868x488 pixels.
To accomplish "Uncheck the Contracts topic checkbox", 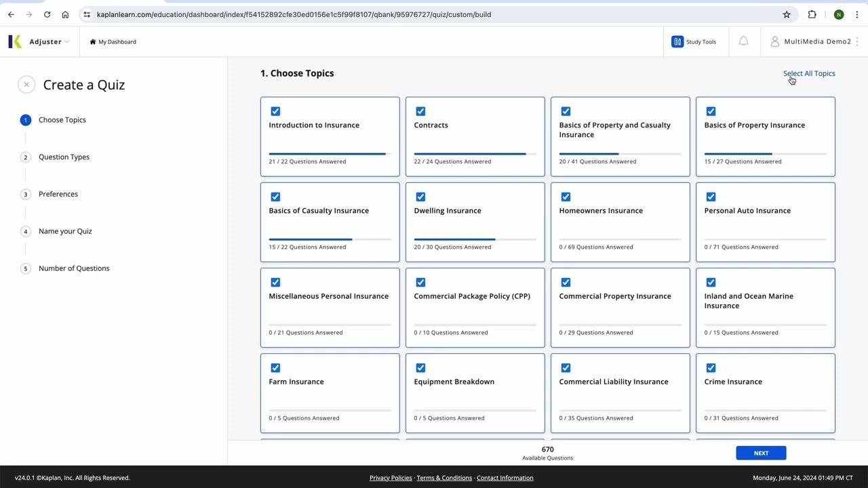I will [x=420, y=111].
